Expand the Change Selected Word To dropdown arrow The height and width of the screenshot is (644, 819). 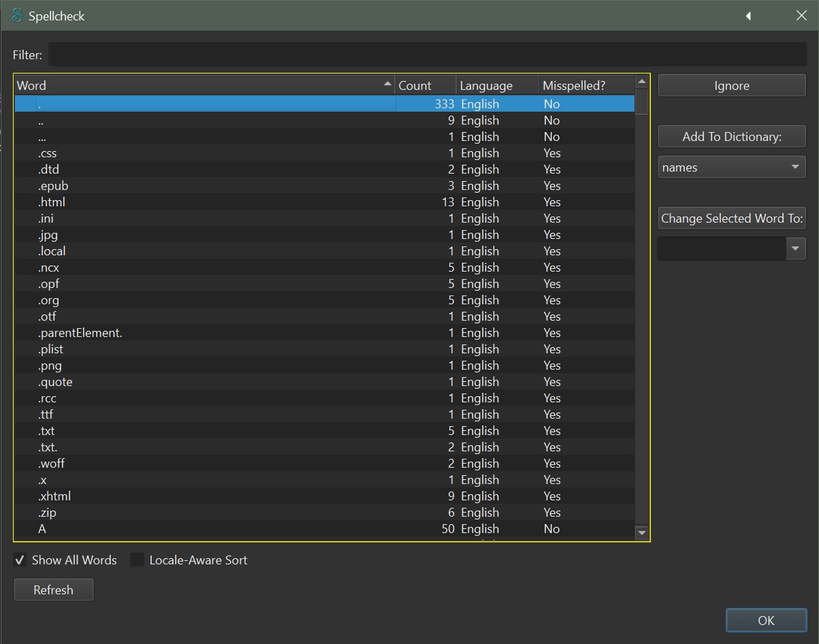[796, 248]
